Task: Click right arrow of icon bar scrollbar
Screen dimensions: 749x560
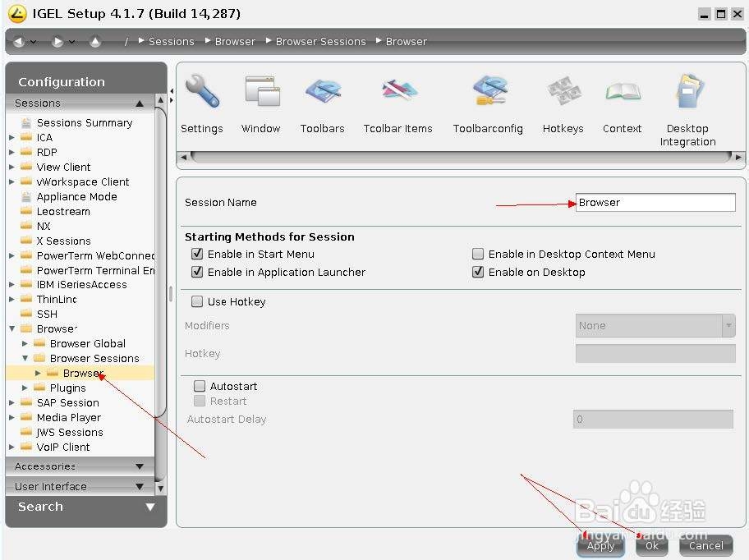Action: pos(738,157)
